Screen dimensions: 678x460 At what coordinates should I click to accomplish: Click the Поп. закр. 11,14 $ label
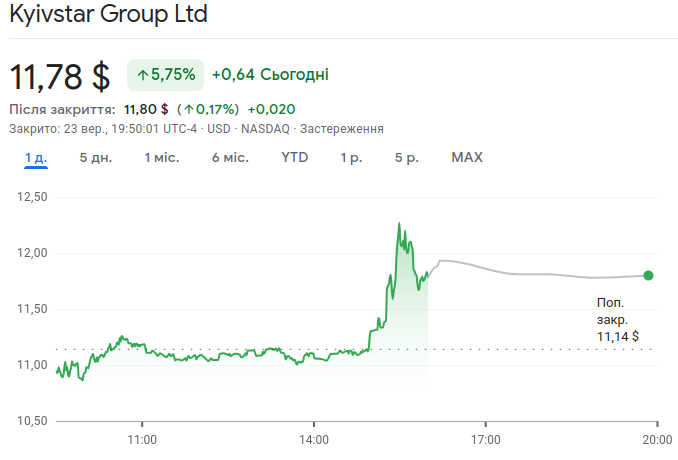coord(617,320)
